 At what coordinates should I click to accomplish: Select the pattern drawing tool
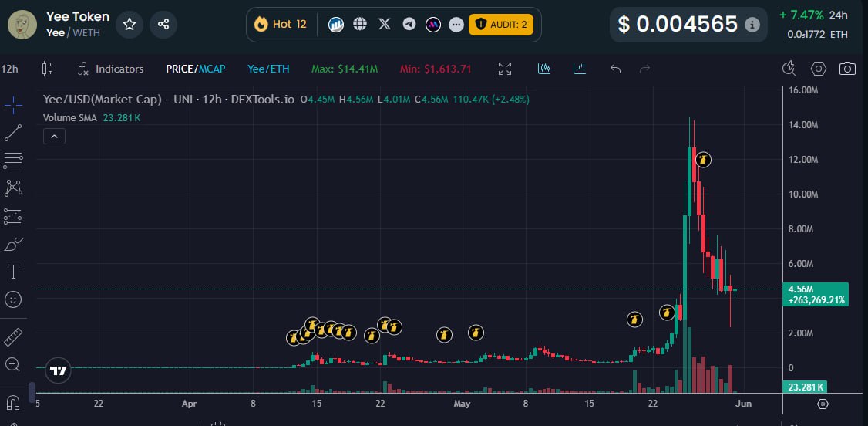click(13, 188)
